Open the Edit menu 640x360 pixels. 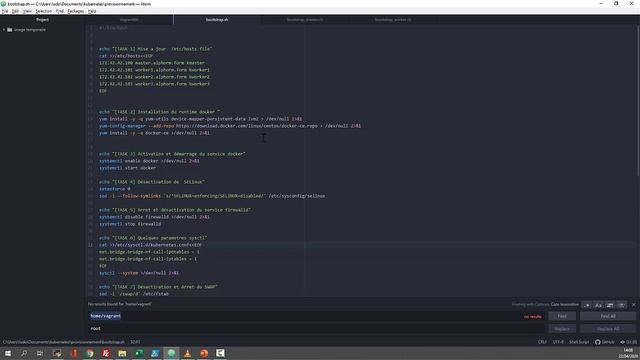15,11
